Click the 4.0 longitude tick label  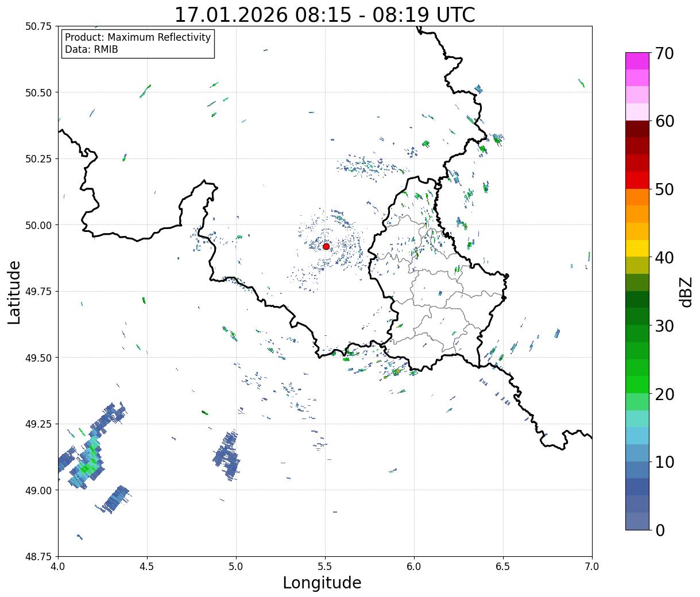(x=58, y=567)
